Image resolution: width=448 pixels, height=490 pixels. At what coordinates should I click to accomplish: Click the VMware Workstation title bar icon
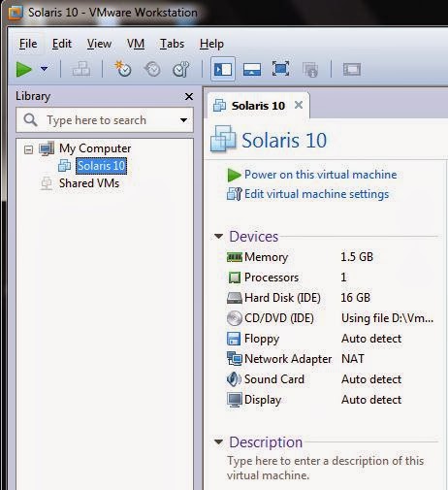[x=16, y=13]
